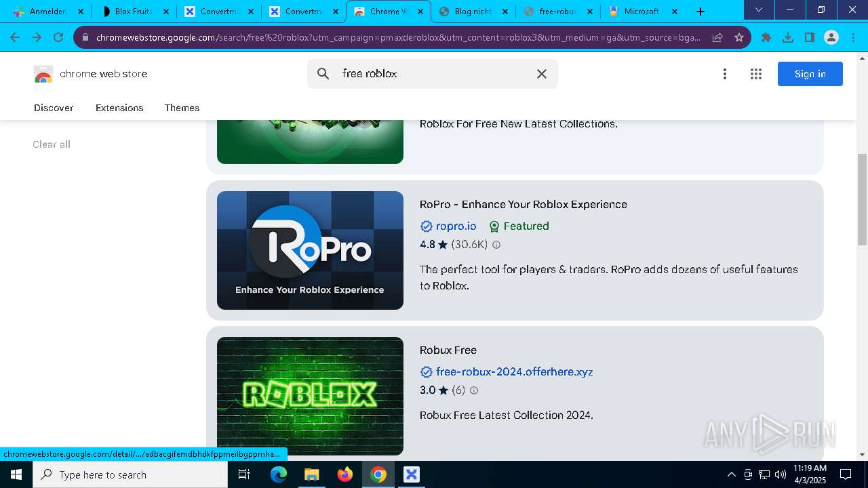The width and height of the screenshot is (868, 488).
Task: Show rating info icon for RoPro
Action: [496, 245]
